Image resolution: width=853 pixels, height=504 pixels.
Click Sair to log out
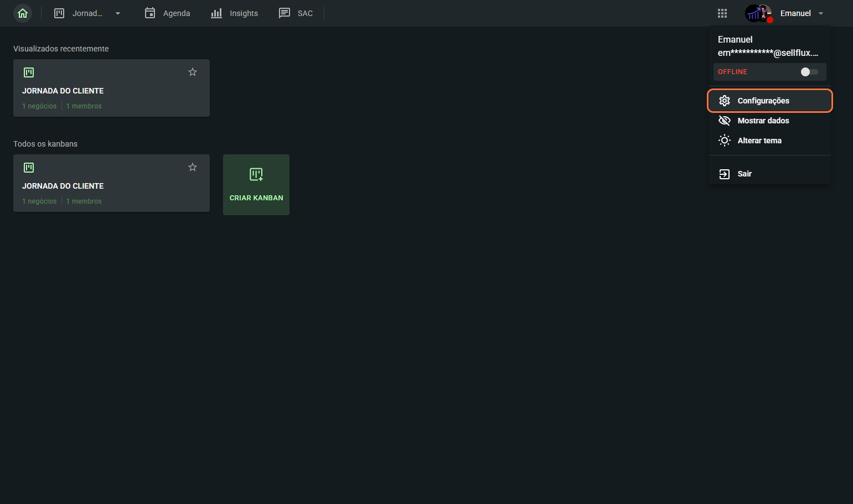coord(744,174)
